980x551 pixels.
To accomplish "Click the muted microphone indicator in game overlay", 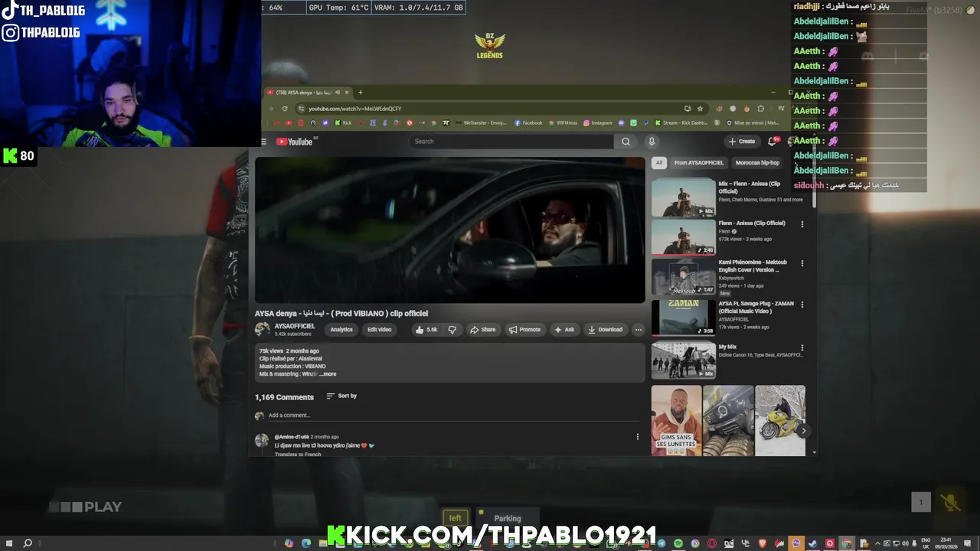I will pyautogui.click(x=950, y=503).
